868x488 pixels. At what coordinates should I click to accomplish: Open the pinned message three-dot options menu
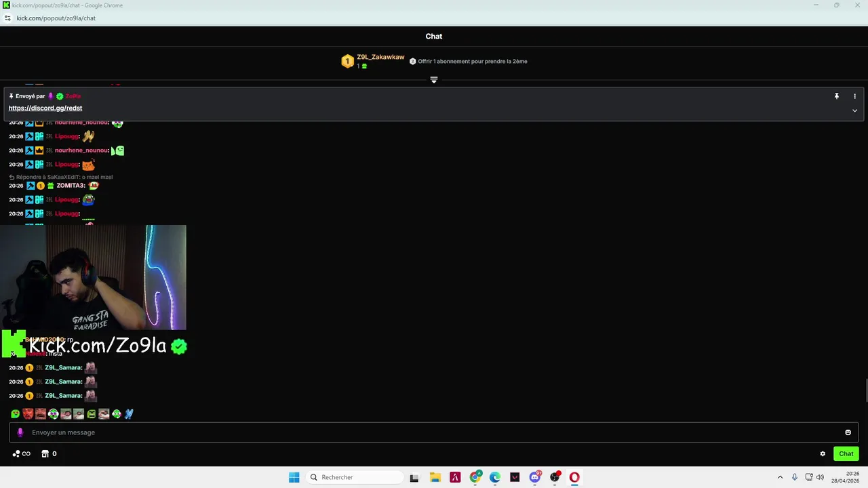pyautogui.click(x=854, y=96)
